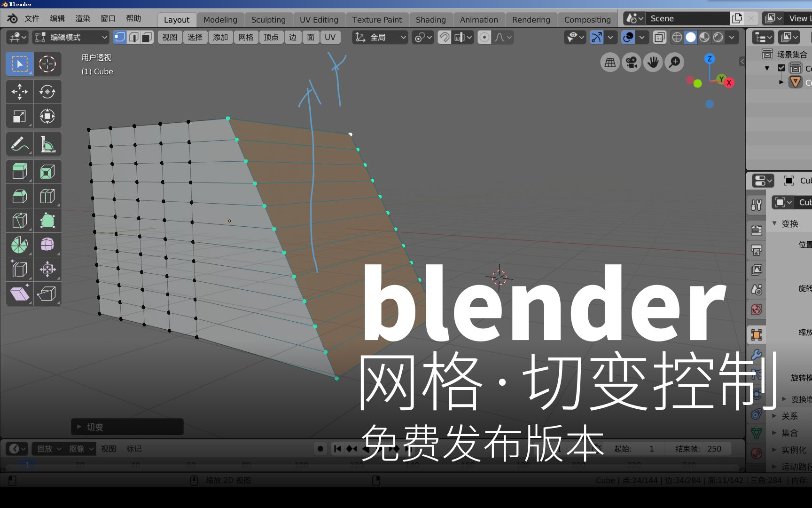Select the Smooth vertices tool

pyautogui.click(x=47, y=245)
